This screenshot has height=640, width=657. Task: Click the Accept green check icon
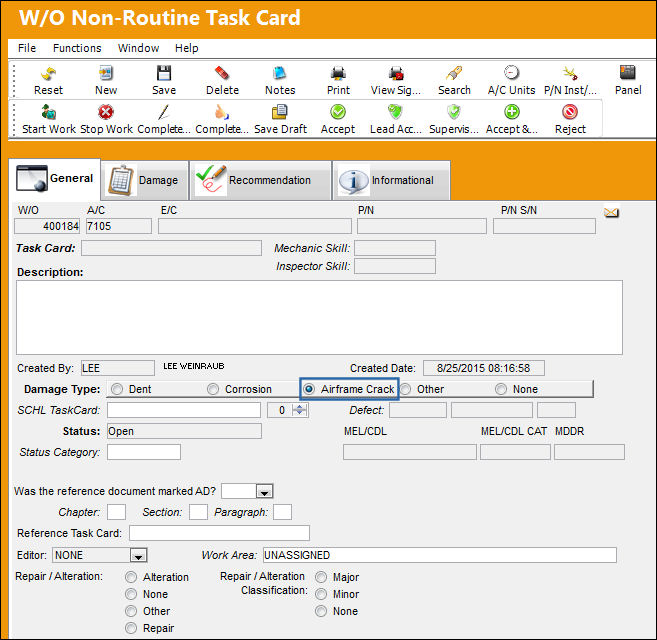tap(338, 112)
